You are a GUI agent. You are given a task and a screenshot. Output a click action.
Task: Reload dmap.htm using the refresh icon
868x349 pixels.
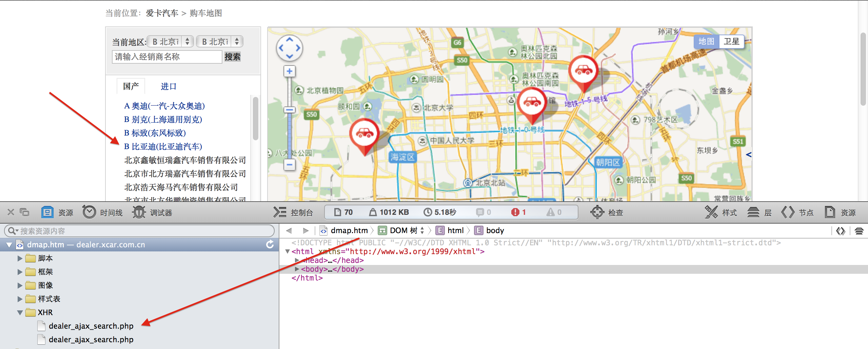pos(270,244)
